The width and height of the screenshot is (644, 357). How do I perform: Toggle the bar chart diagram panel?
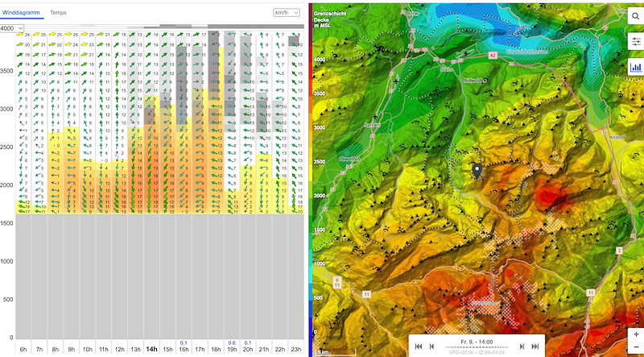click(635, 68)
